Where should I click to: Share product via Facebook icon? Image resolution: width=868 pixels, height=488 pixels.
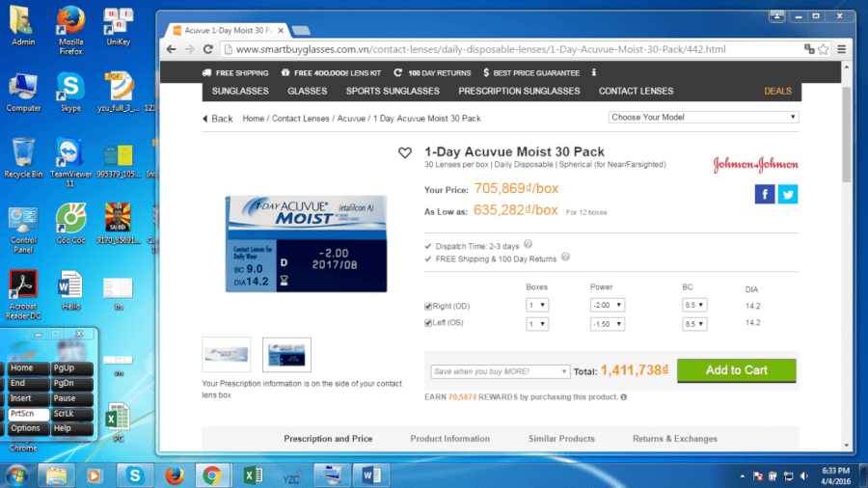pos(764,194)
